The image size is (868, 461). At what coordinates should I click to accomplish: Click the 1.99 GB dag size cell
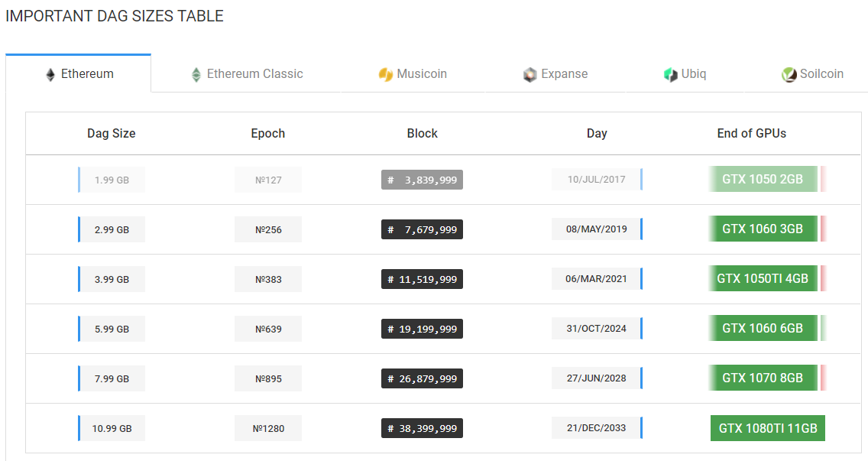tap(112, 180)
